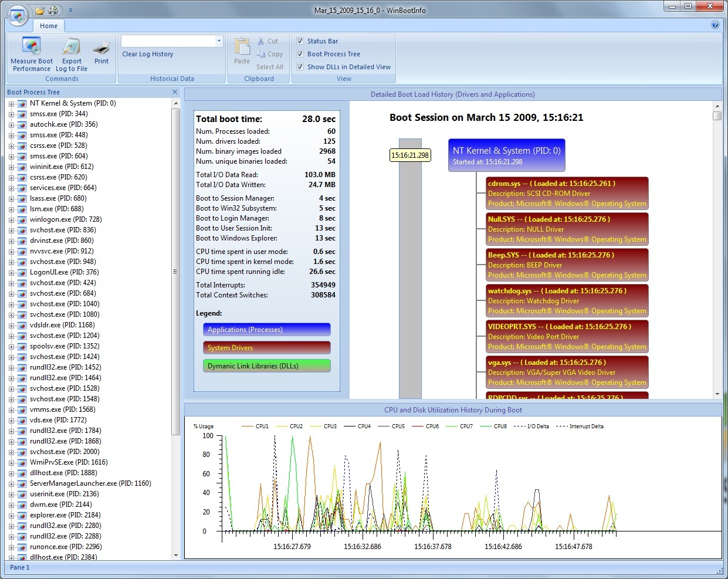Select the NT Kernel & System (PID: 0) blue block
728x579 pixels.
507,155
